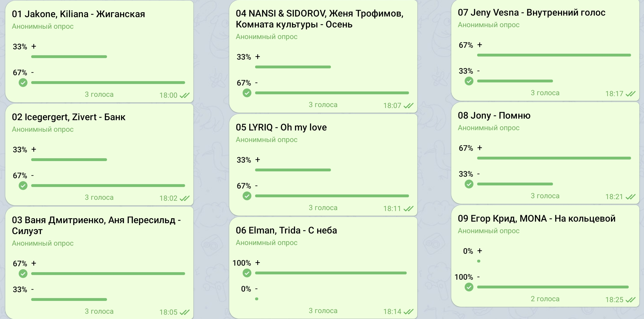The image size is (644, 319).
Task: Click the poll title 05 LYRIQ - Oh my love
Action: pos(281,127)
